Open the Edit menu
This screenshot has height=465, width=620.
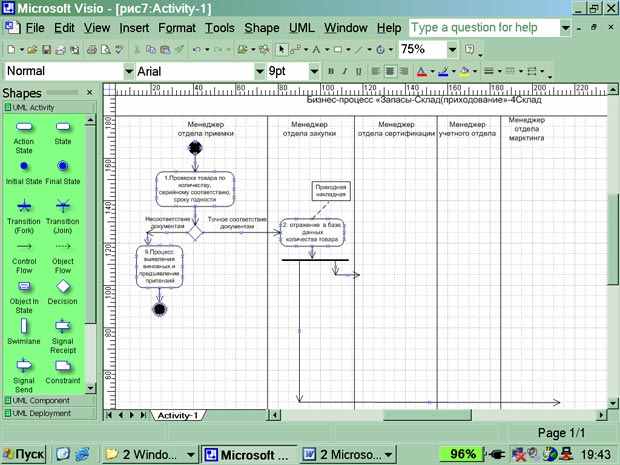[64, 28]
